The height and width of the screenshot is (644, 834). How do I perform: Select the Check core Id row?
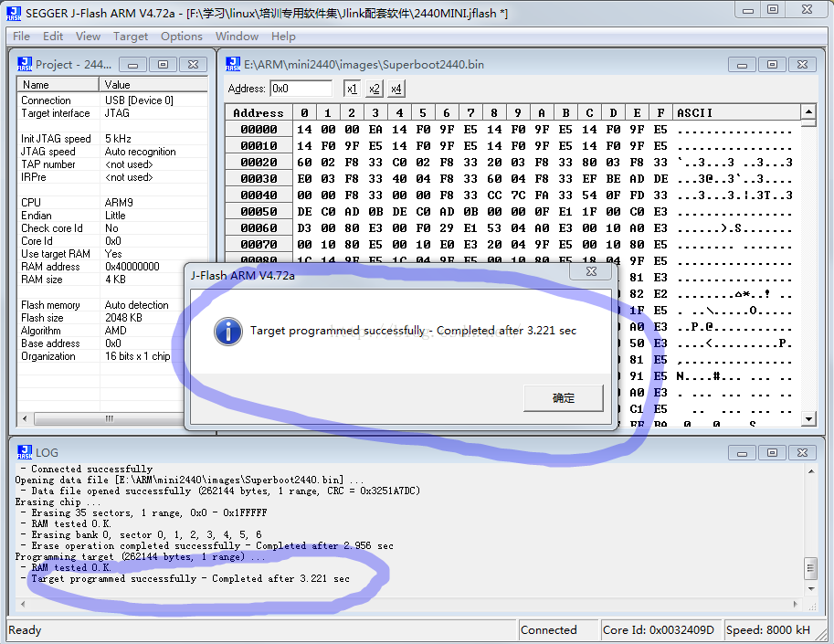pyautogui.click(x=112, y=228)
